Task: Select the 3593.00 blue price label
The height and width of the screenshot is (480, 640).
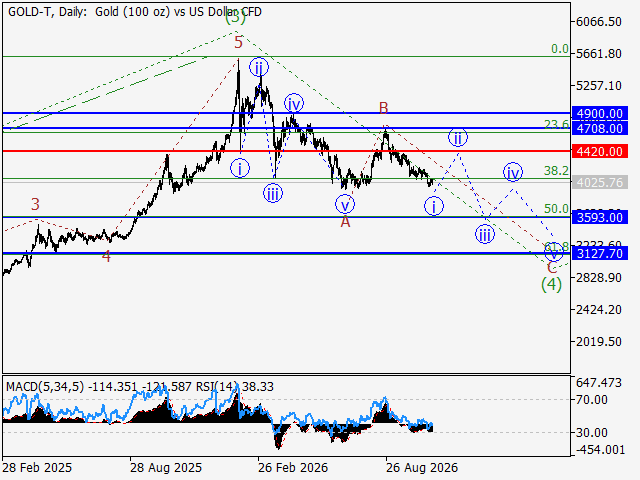Action: click(x=600, y=217)
